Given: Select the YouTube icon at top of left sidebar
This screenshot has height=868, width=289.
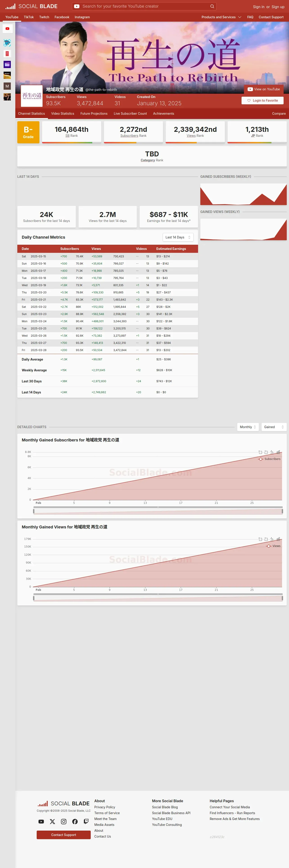Looking at the screenshot, I should (x=7, y=29).
